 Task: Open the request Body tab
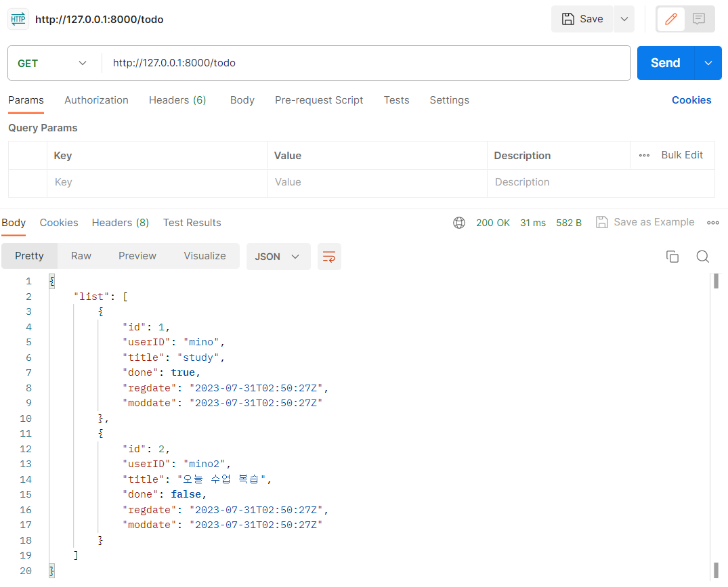(x=242, y=100)
